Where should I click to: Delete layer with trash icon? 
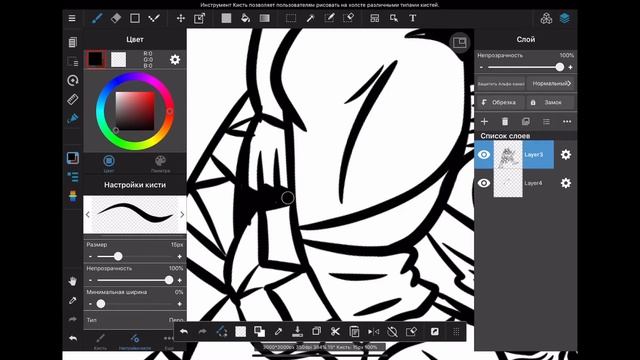click(x=505, y=122)
